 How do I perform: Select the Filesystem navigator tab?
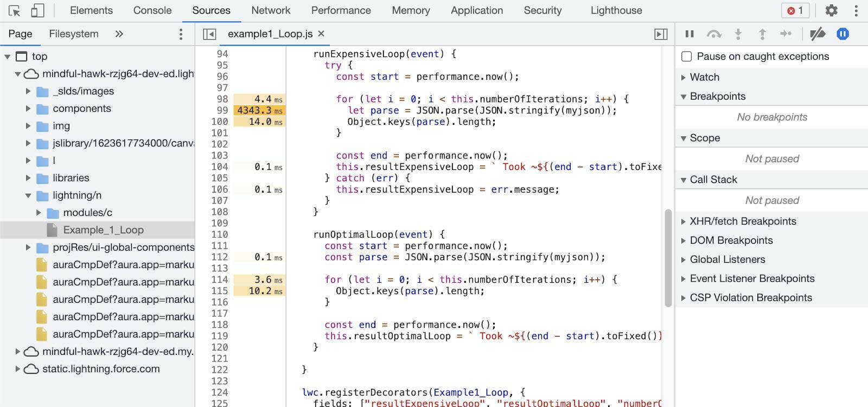[x=74, y=34]
